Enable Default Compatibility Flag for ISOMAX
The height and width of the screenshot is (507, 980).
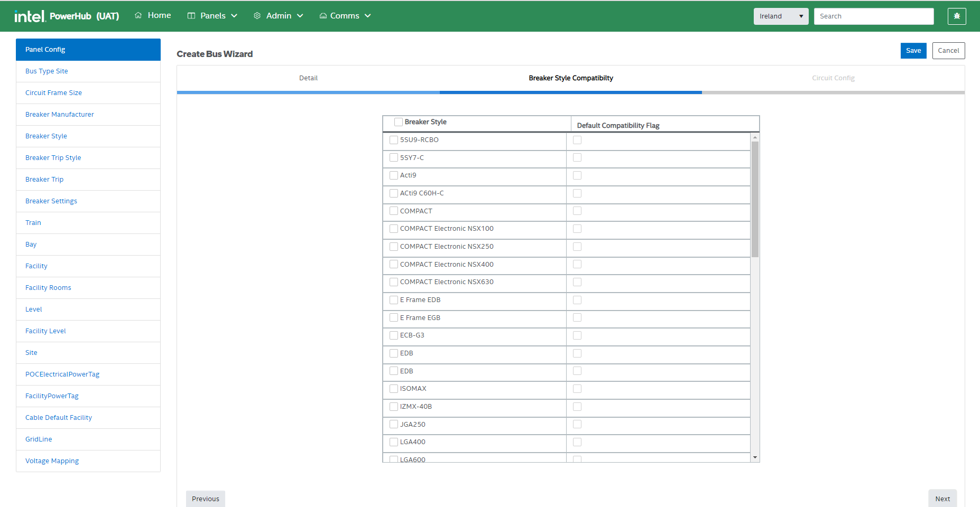577,389
